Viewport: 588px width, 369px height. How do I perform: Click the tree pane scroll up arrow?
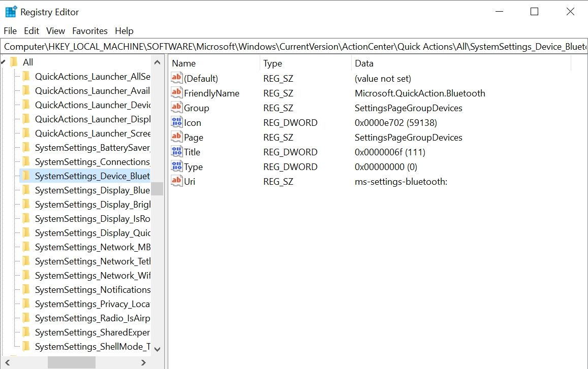click(158, 62)
